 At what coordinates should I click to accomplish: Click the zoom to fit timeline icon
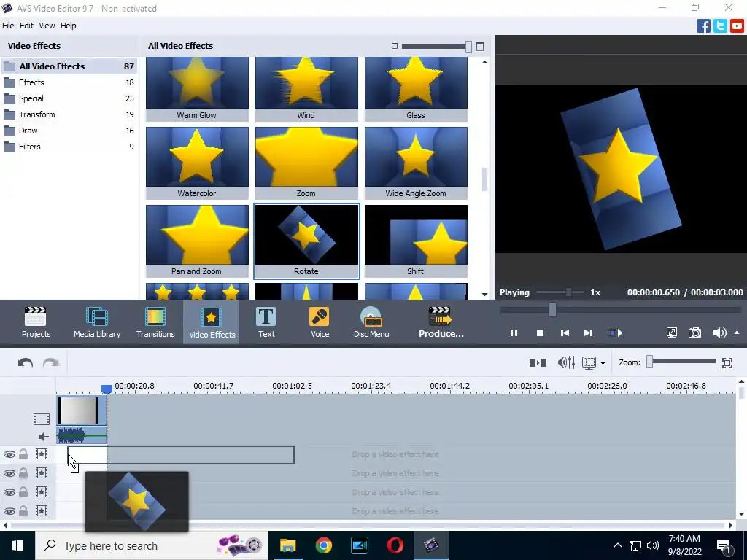[727, 363]
